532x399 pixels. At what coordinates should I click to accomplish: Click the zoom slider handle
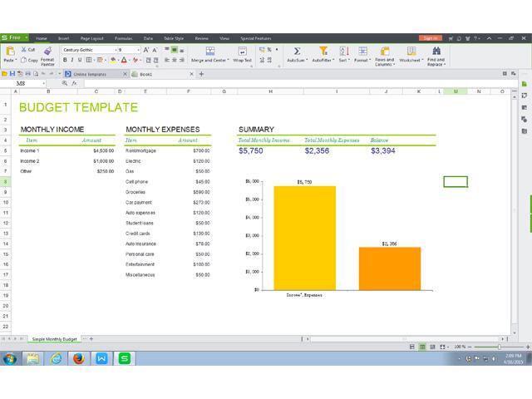pyautogui.click(x=499, y=347)
